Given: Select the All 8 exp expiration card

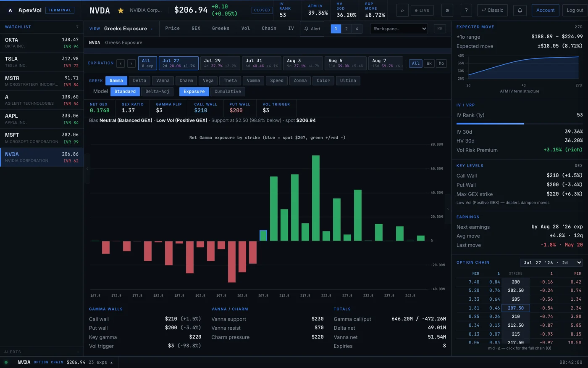Looking at the screenshot, I should 147,63.
